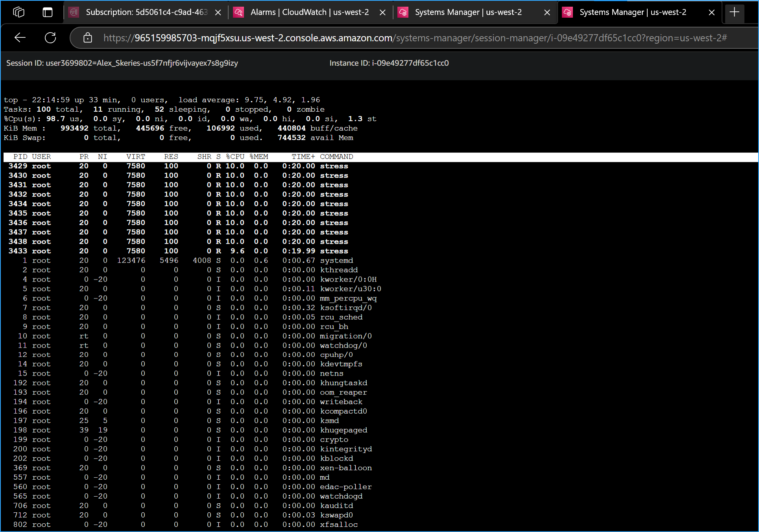The width and height of the screenshot is (759, 532).
Task: Click the AWS favicon on the Subscription tab
Action: [74, 12]
